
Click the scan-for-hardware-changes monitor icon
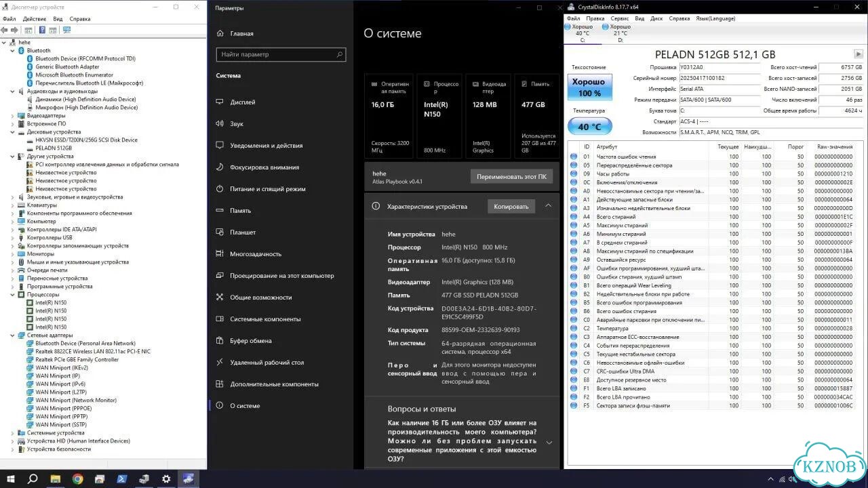click(x=66, y=30)
